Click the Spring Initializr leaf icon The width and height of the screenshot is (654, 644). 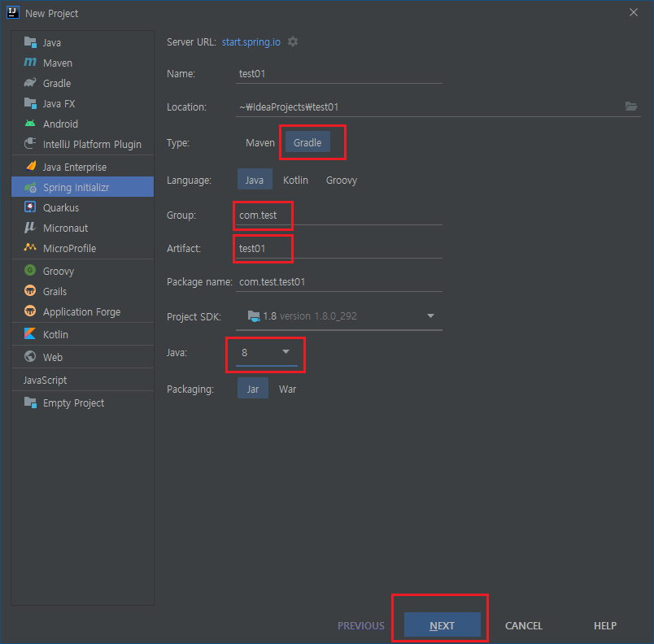(30, 187)
